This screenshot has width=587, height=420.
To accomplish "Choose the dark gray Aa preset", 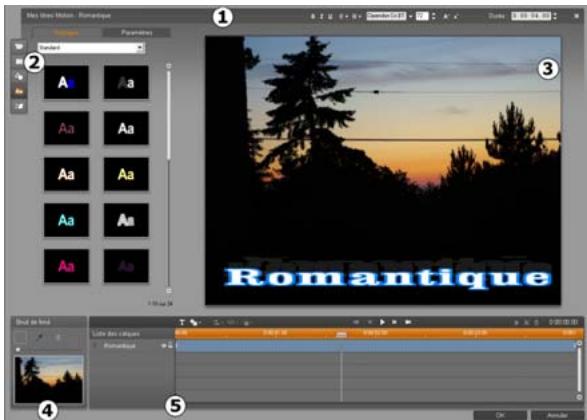I will 126,82.
